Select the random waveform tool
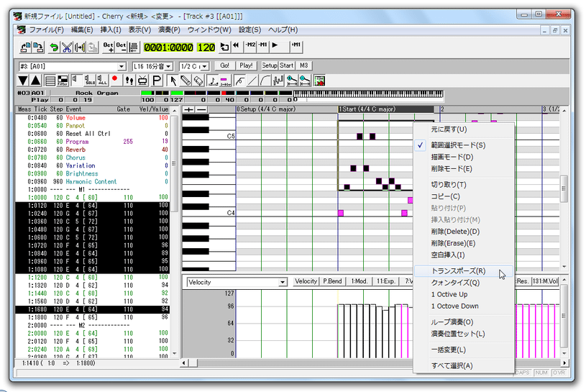 coord(278,81)
